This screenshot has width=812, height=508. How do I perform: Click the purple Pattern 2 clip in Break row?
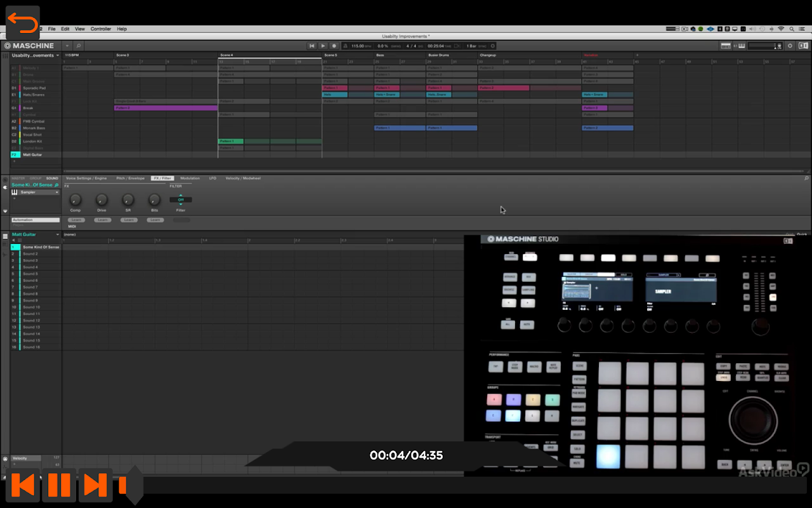[166, 108]
